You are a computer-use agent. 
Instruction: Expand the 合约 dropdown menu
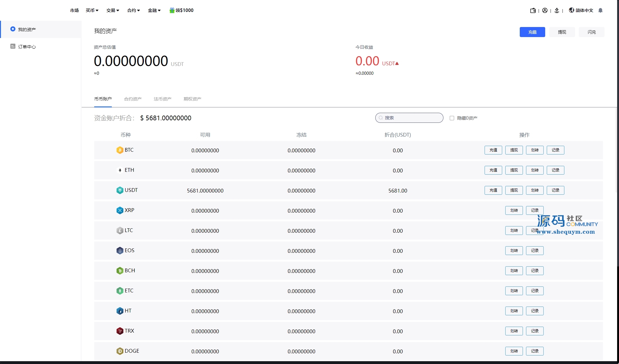coord(133,10)
